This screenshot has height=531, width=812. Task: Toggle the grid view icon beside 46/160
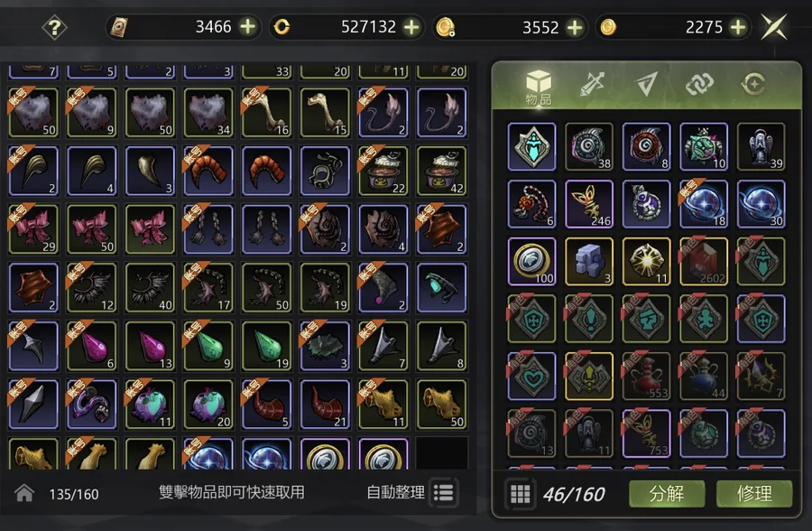pos(521,494)
